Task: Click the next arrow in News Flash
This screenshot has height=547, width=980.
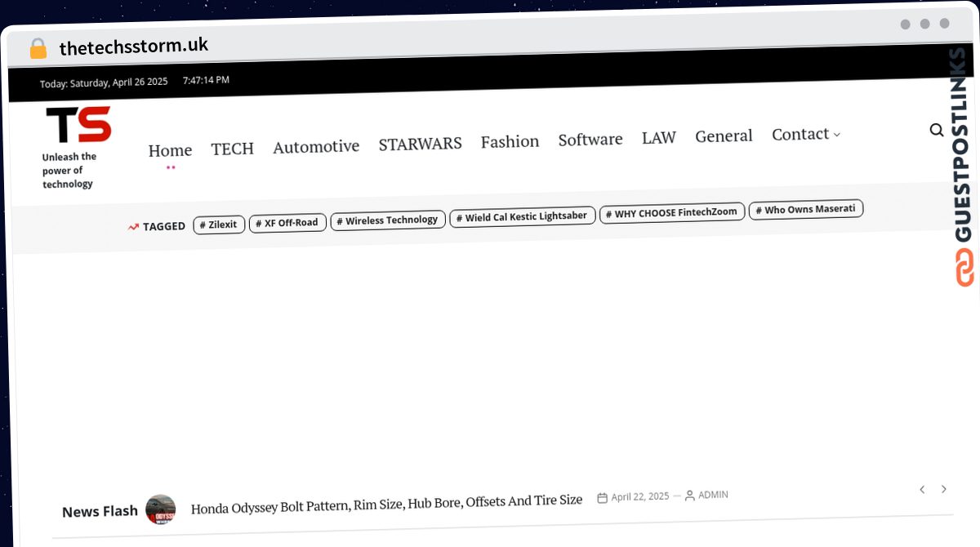Action: (x=944, y=489)
